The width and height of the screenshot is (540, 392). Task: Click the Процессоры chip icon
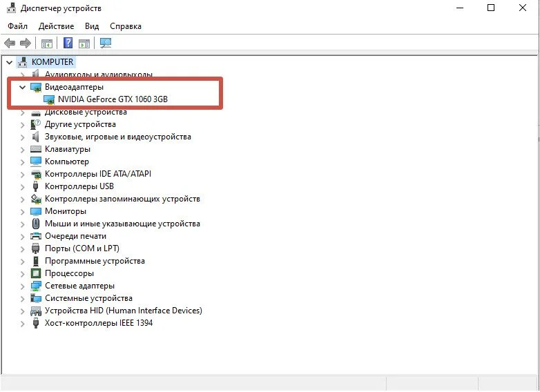pos(36,273)
